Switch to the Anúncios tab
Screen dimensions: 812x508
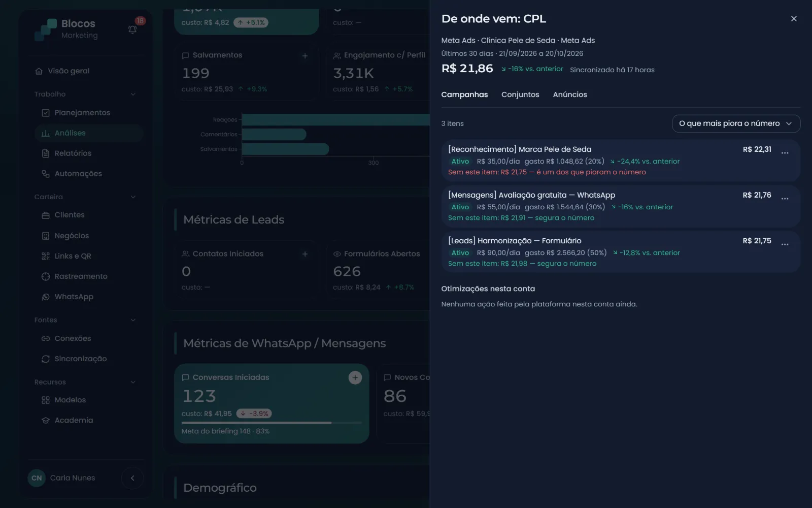coord(570,94)
